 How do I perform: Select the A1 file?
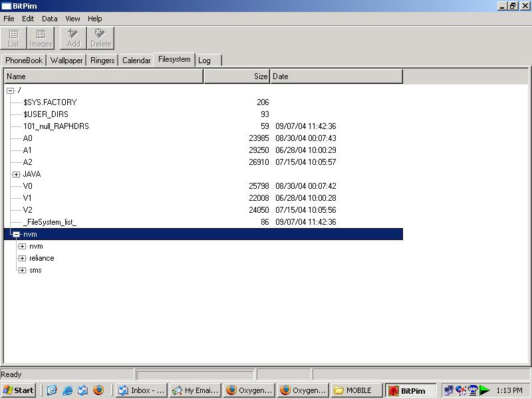[x=27, y=150]
